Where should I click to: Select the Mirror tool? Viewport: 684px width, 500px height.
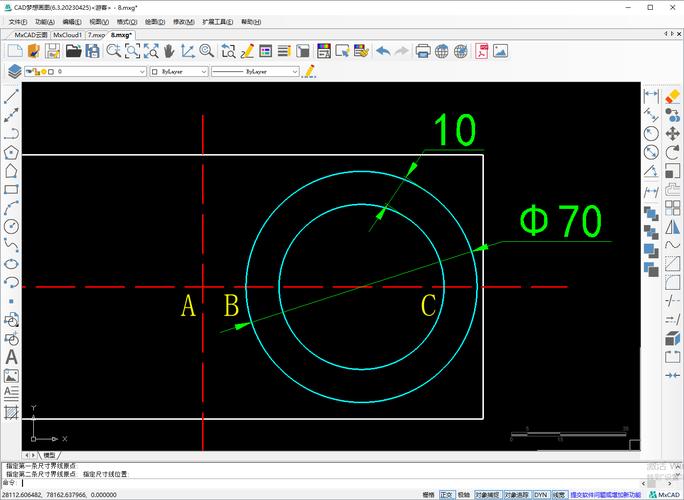[673, 226]
